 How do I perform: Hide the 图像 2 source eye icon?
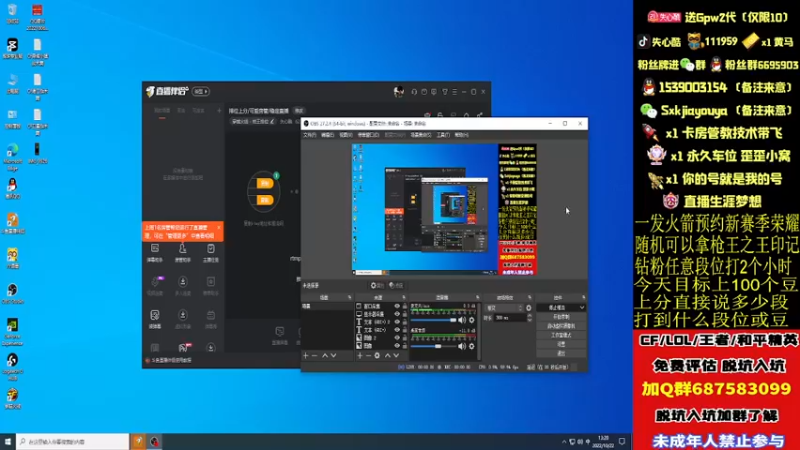pyautogui.click(x=397, y=338)
